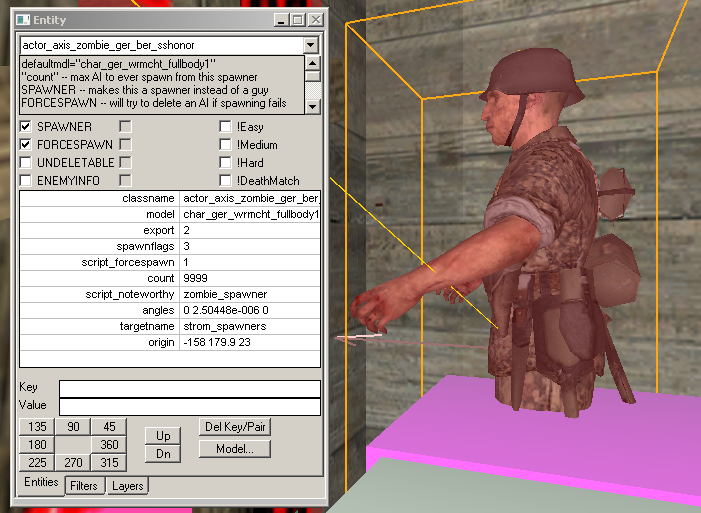Click into the Value input field
Image resolution: width=701 pixels, height=513 pixels.
190,407
